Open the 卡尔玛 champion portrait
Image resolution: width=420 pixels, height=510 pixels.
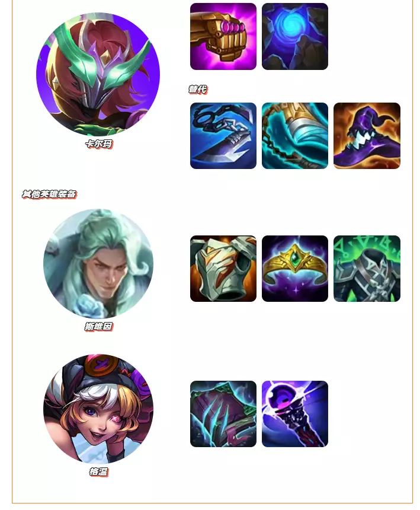pos(98,74)
